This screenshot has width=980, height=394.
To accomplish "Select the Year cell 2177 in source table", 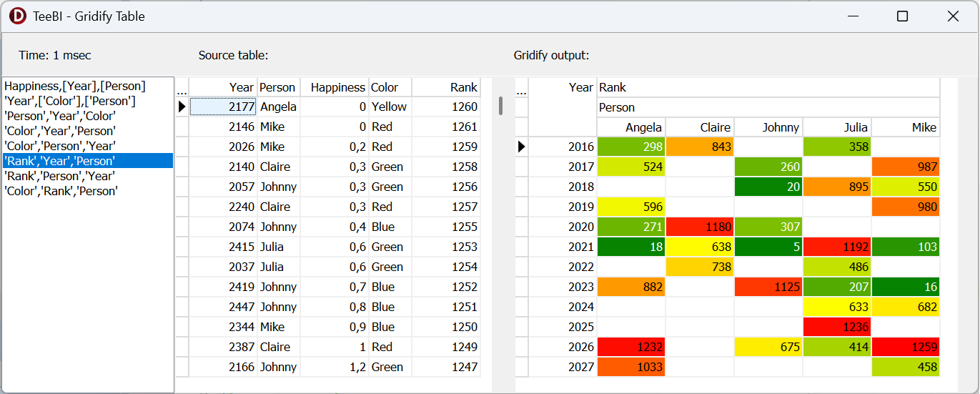I will (x=224, y=107).
